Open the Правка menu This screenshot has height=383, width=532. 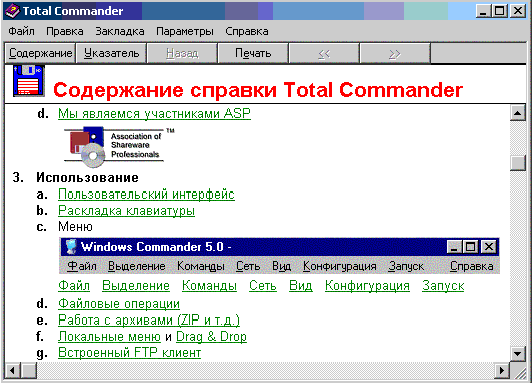65,31
